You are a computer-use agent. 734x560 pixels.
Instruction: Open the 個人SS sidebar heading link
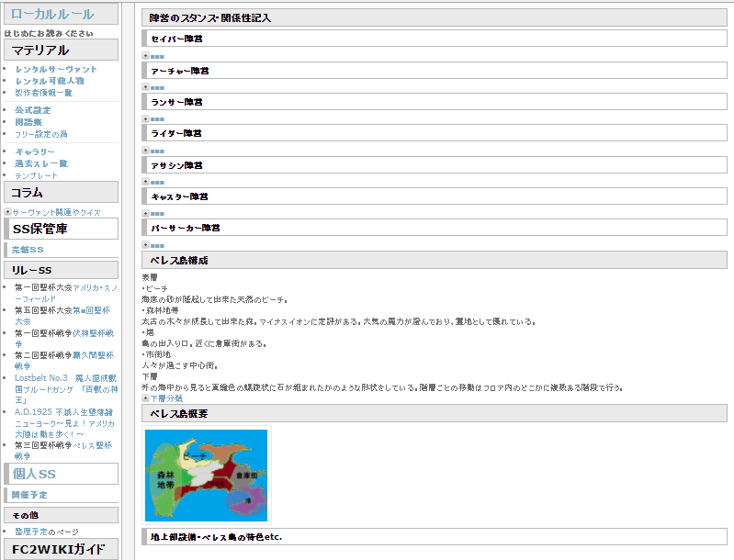click(34, 474)
